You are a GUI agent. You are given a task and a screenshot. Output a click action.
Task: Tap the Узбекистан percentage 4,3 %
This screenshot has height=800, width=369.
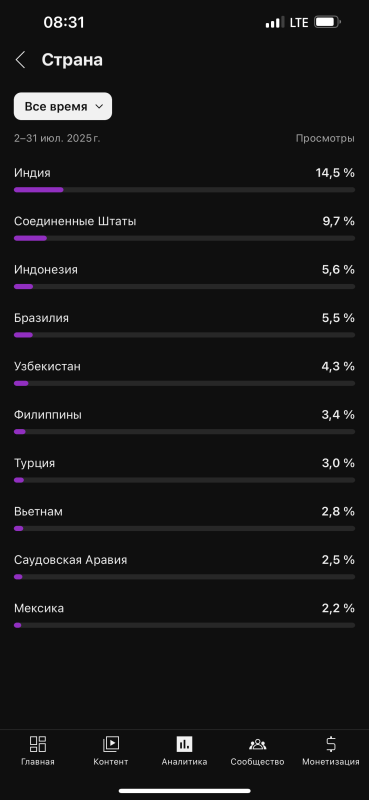tap(338, 366)
